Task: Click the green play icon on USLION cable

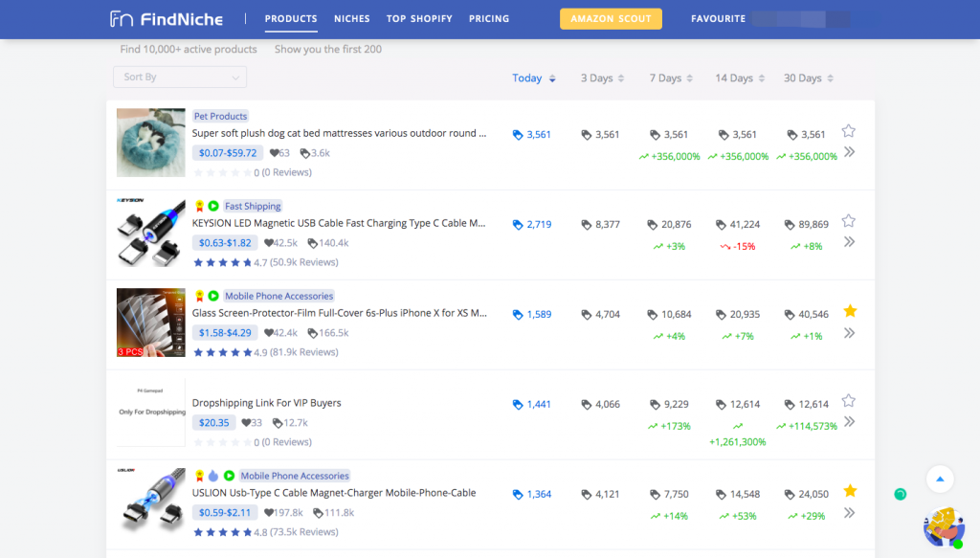Action: point(230,476)
